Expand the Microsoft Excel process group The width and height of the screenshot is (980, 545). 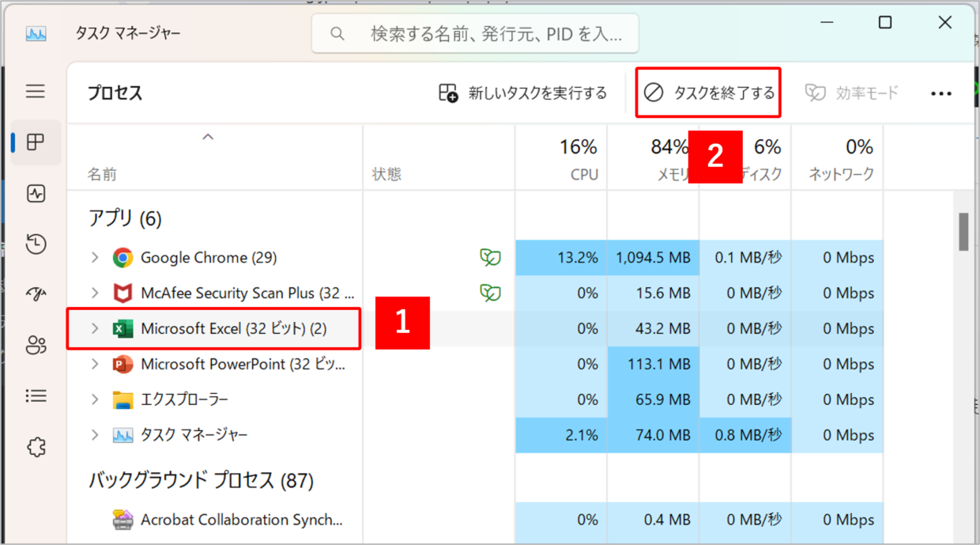[x=95, y=329]
